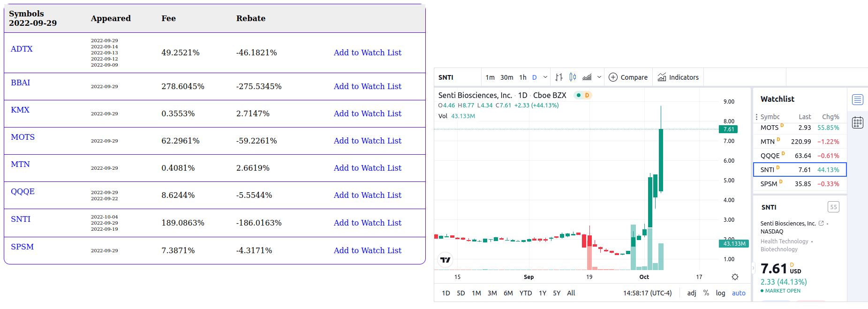Click the green market status dot in chart legend

click(579, 95)
